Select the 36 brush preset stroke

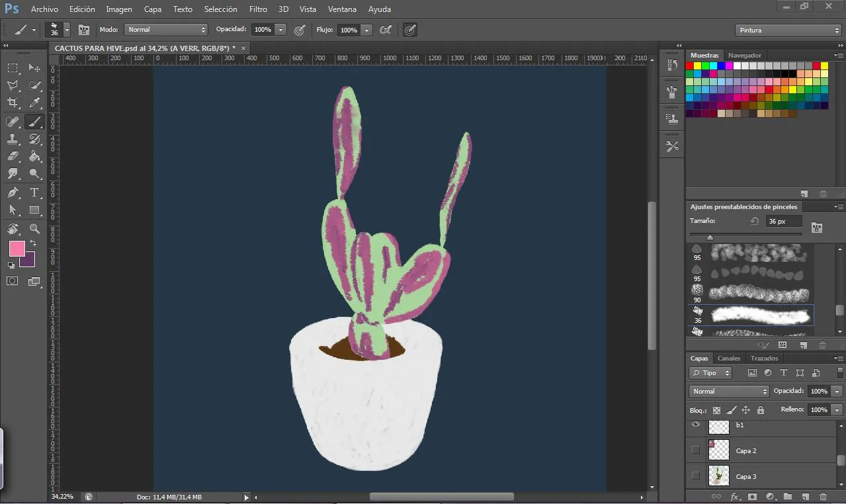[x=761, y=315]
